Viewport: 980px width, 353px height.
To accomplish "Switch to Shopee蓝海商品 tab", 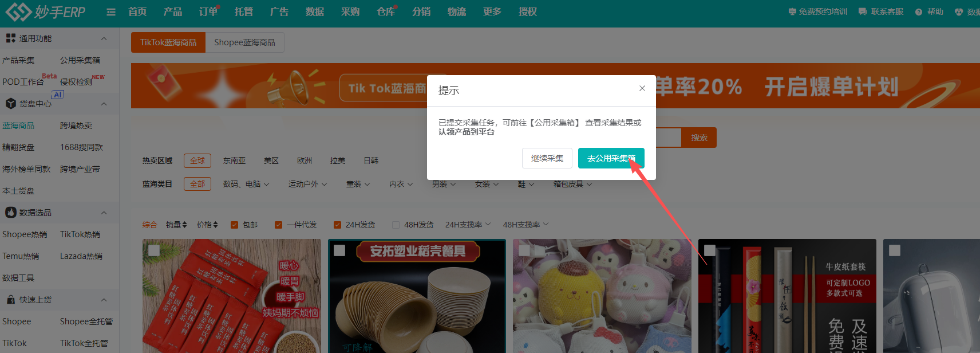I will coord(244,42).
